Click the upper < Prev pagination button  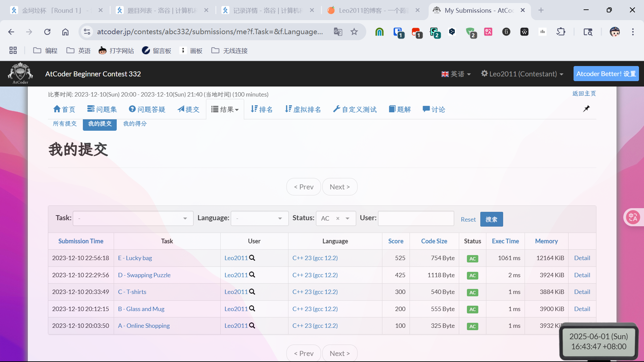tap(304, 187)
